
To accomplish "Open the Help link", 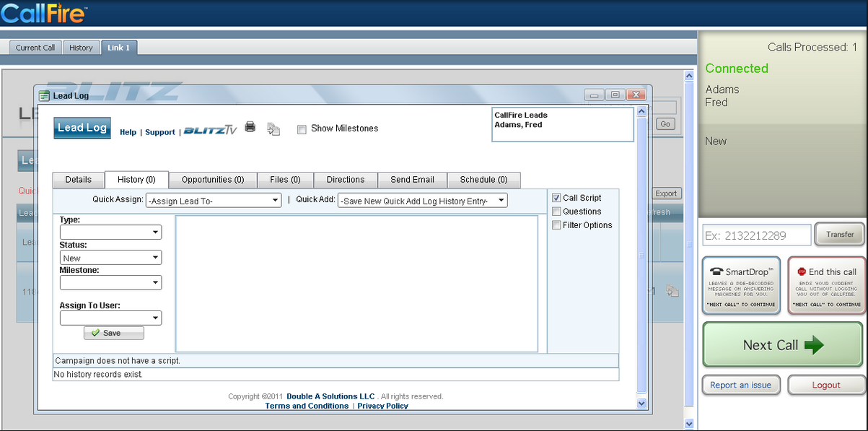I will (x=128, y=132).
